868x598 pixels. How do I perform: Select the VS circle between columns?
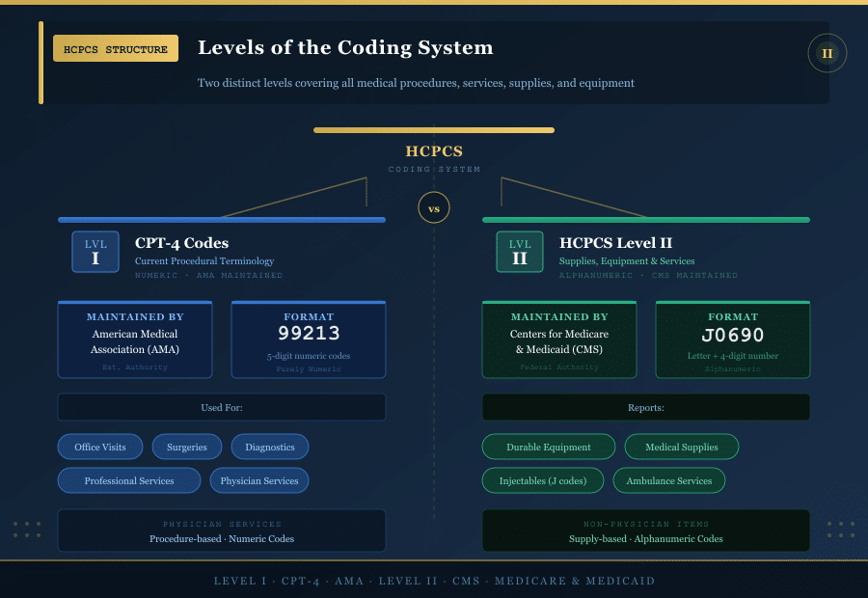(x=433, y=207)
